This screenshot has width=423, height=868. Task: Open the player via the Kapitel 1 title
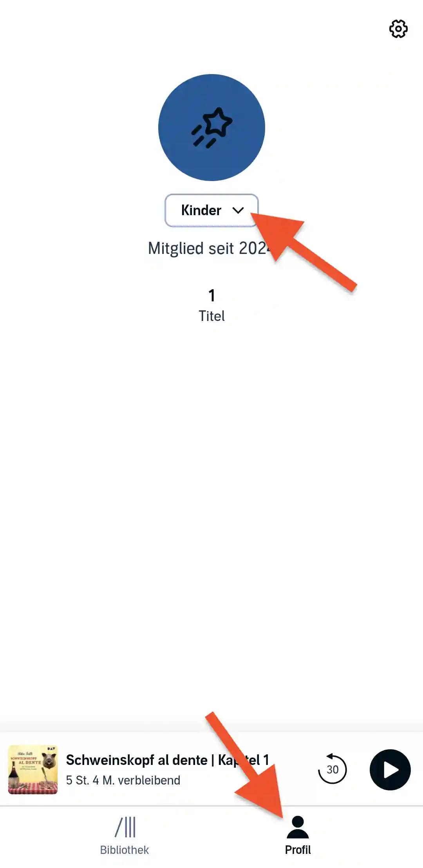[167, 760]
